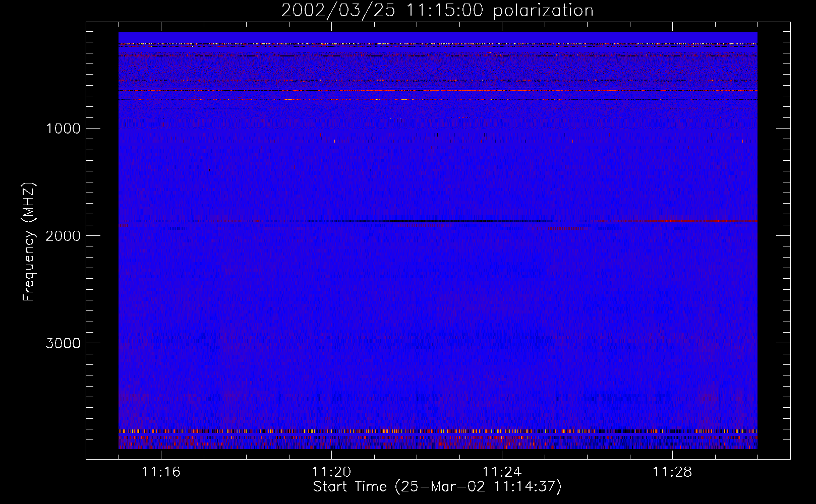Screen dimensions: 816x504
Task: Click the '1000' frequency tick label
Action: coord(63,129)
